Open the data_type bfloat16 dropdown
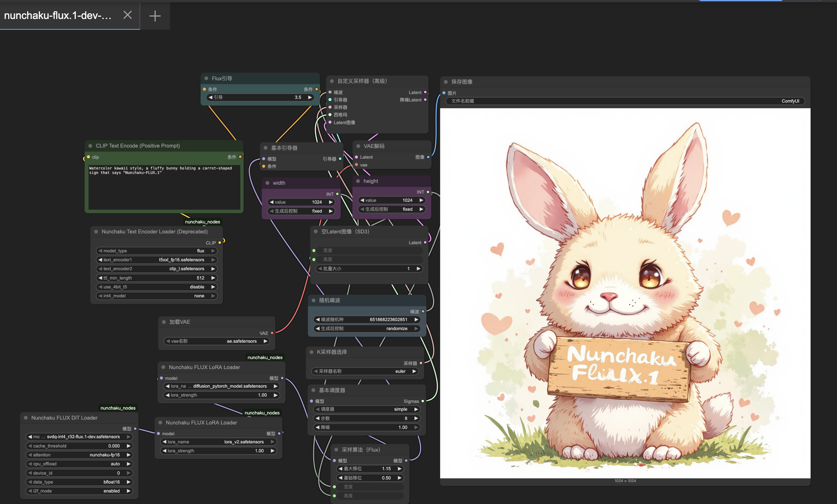The height and width of the screenshot is (504, 837). click(x=79, y=482)
